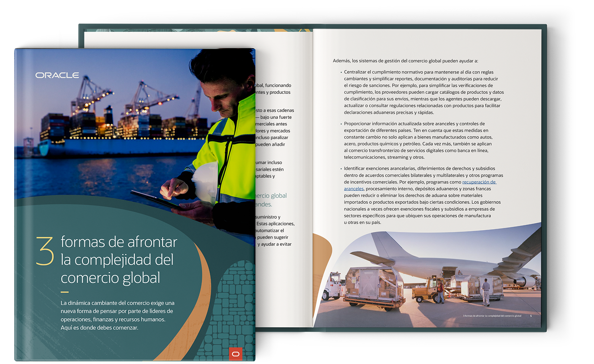
Task: Click the white Oracle logo on cover
Action: pyautogui.click(x=57, y=75)
